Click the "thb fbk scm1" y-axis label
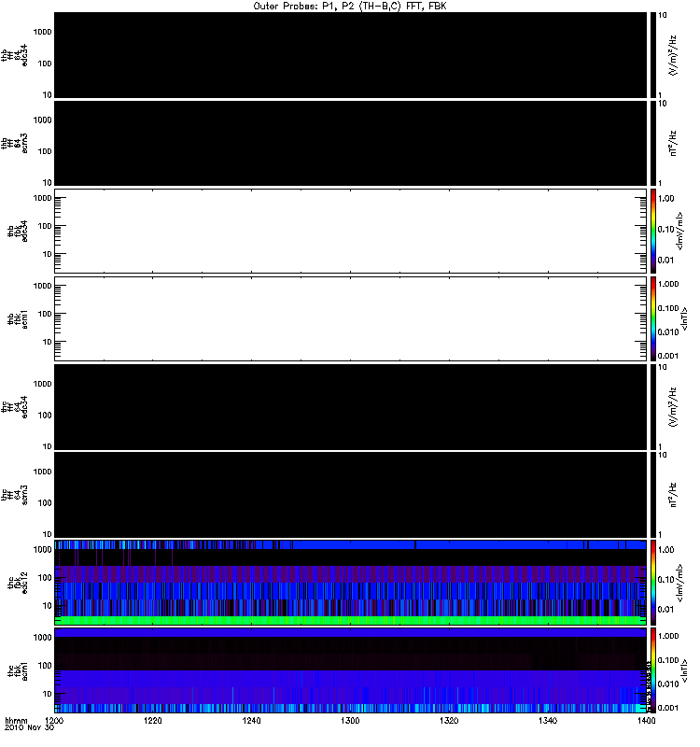 pyautogui.click(x=18, y=319)
